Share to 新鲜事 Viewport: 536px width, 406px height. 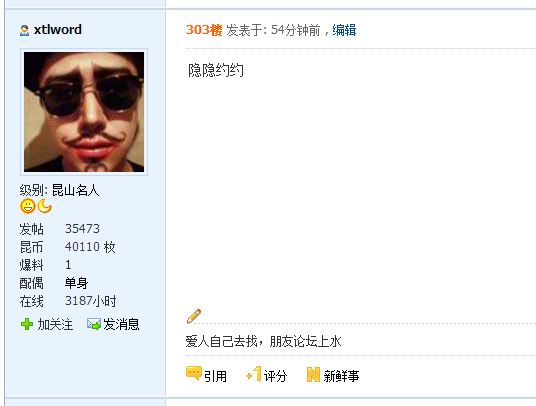click(341, 376)
